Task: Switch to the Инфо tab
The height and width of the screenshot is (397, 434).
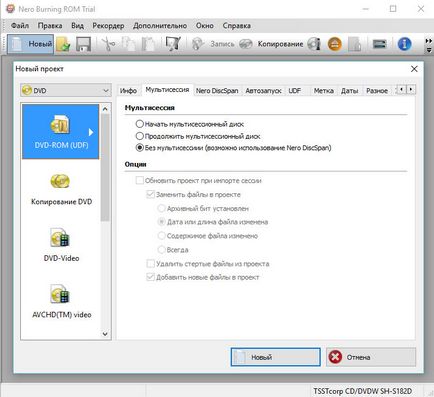Action: click(128, 91)
